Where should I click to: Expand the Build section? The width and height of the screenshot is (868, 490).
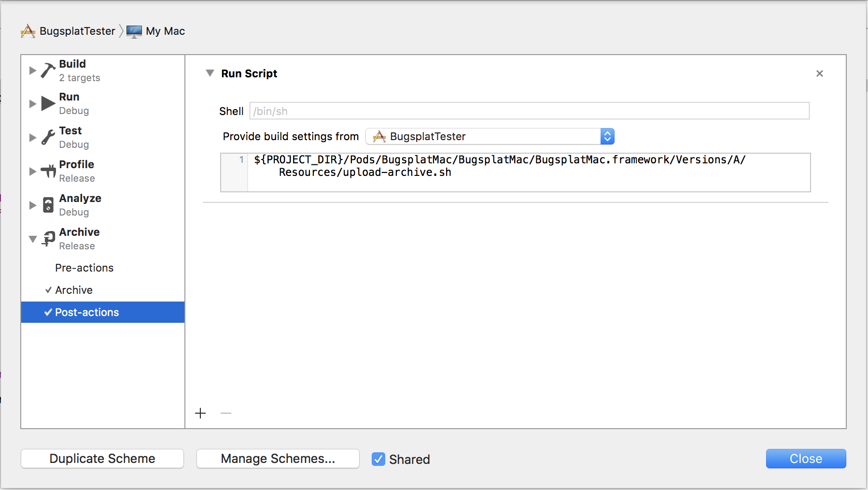pyautogui.click(x=33, y=71)
